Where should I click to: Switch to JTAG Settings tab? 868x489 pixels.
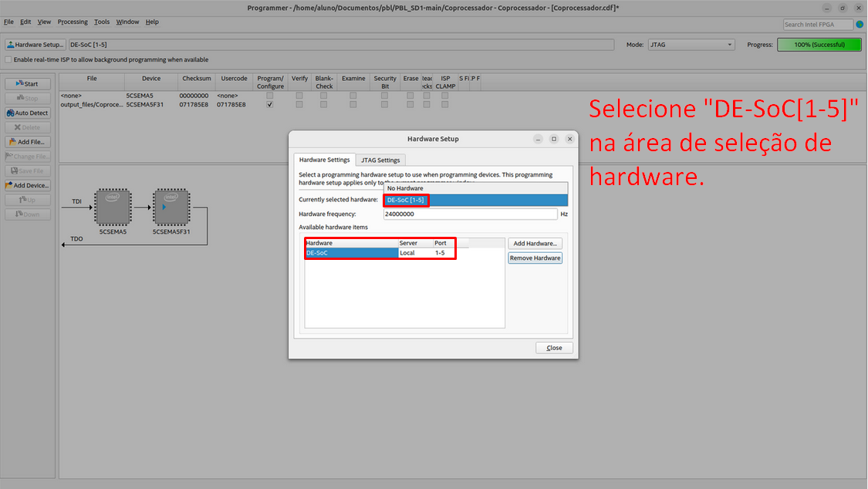tap(380, 160)
